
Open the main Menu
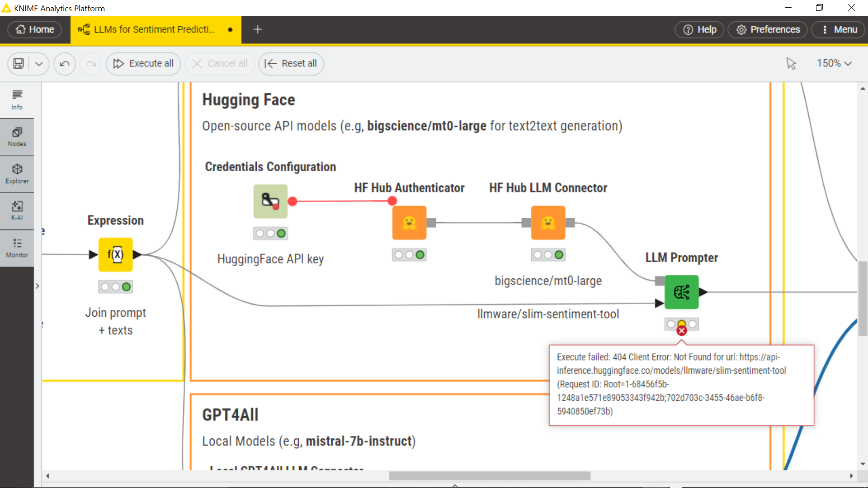pos(839,29)
